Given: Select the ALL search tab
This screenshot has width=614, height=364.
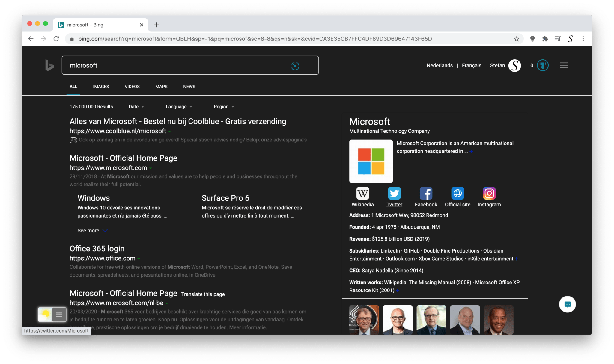Looking at the screenshot, I should point(73,87).
